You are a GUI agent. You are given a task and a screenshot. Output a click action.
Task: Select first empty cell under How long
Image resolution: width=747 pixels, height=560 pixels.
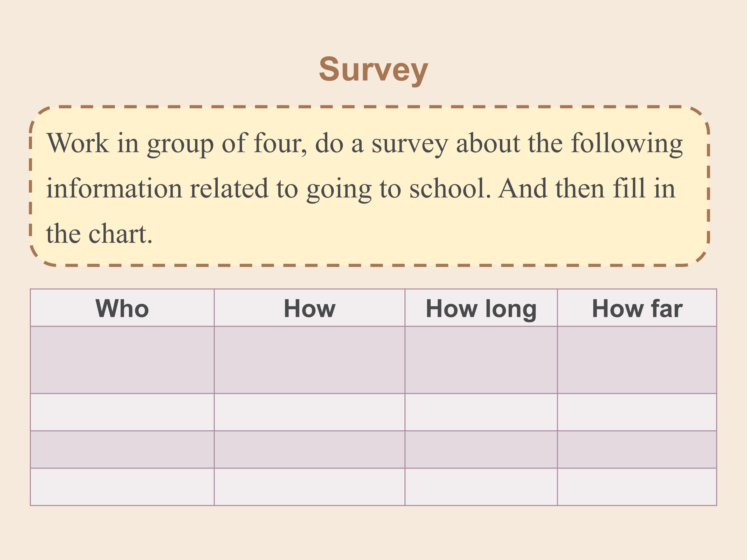[481, 360]
